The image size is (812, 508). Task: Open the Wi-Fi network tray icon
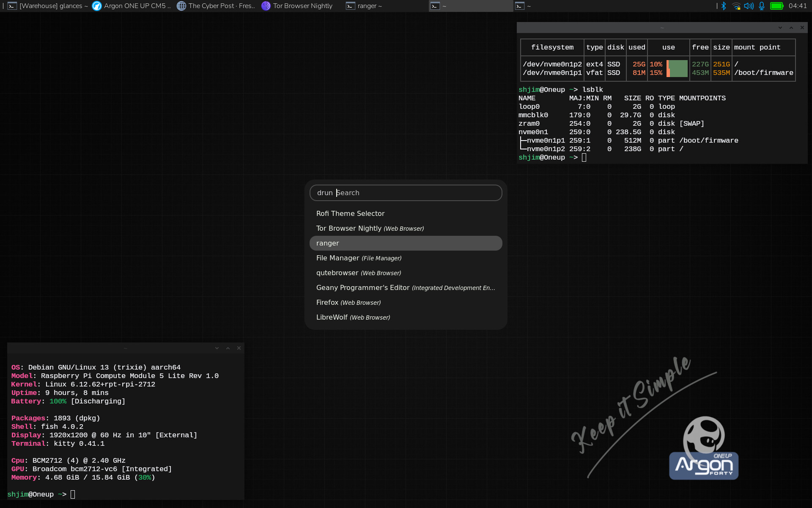click(736, 6)
